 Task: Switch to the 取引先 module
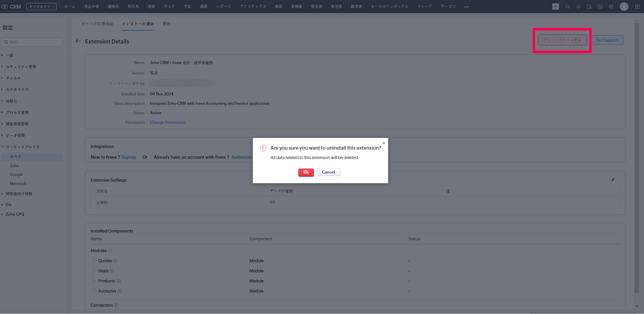(x=133, y=7)
